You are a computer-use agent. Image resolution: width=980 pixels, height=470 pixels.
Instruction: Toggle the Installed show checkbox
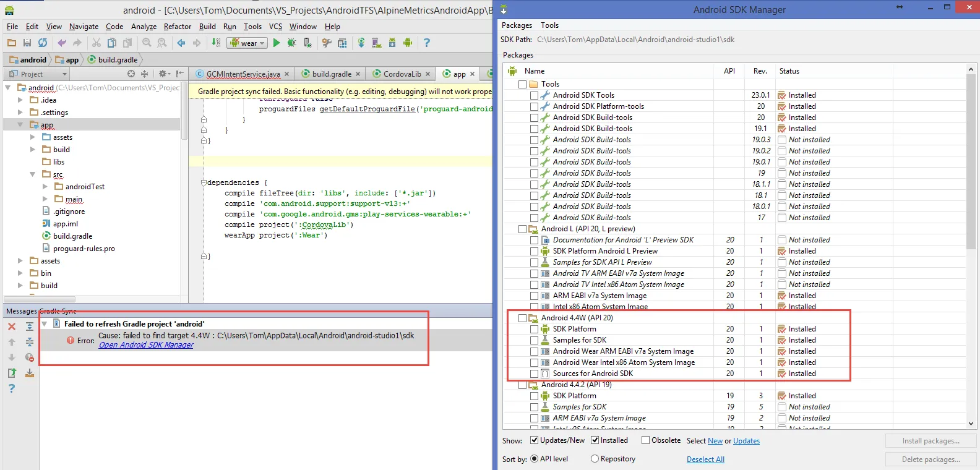click(x=595, y=440)
